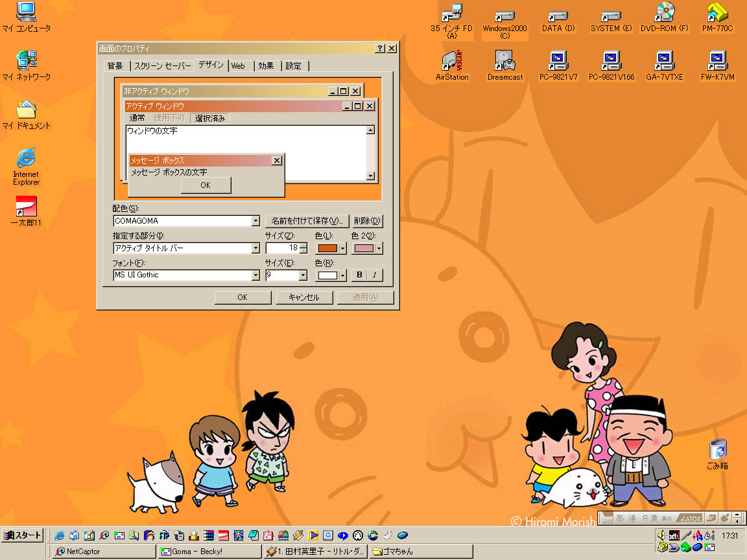
Task: Confirm the dialog with the bottom OK button
Action: [243, 297]
